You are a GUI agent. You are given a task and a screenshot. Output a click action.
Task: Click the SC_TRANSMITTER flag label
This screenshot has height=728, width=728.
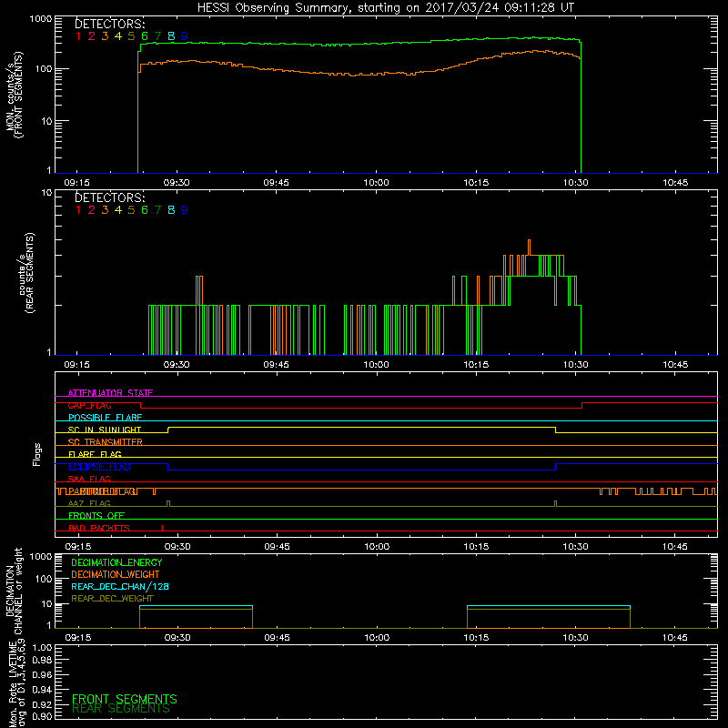(x=105, y=442)
